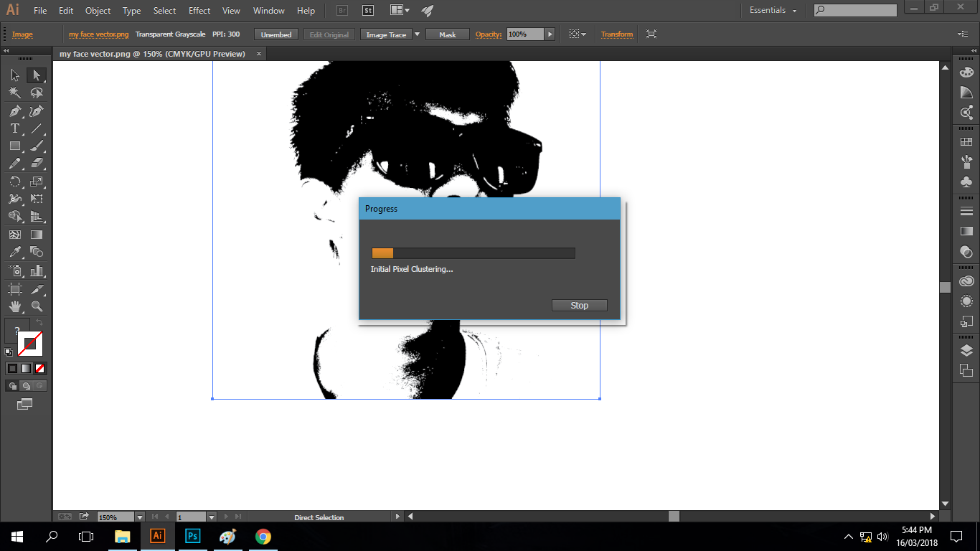Set fill mode to Gradient
This screenshot has width=980, height=551.
27,368
